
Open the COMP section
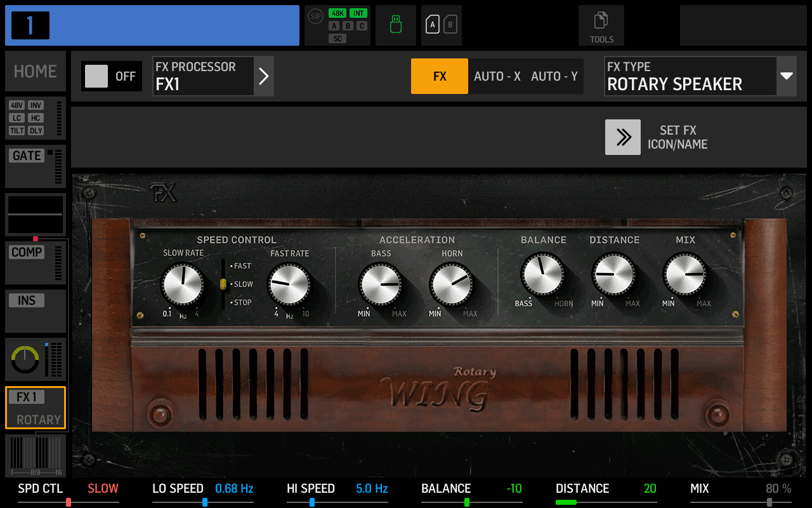click(36, 263)
